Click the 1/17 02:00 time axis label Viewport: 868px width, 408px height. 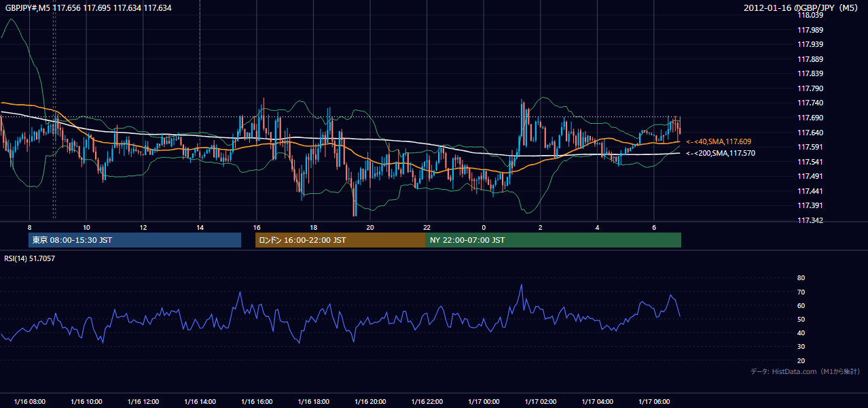click(540, 402)
